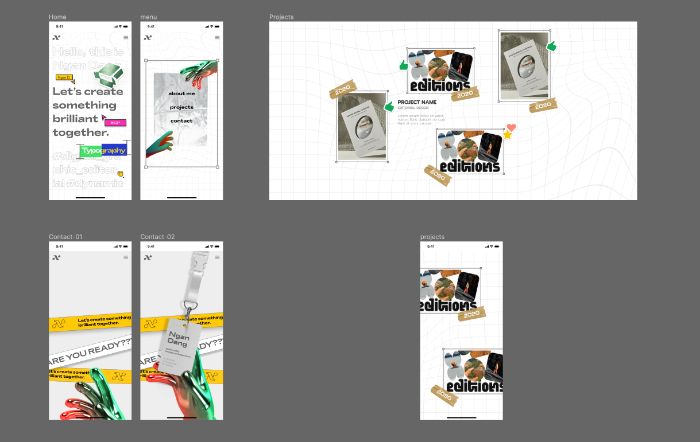Select the pink cursor tag in Home frame
Viewport: 700px width, 442px height.
(114, 121)
